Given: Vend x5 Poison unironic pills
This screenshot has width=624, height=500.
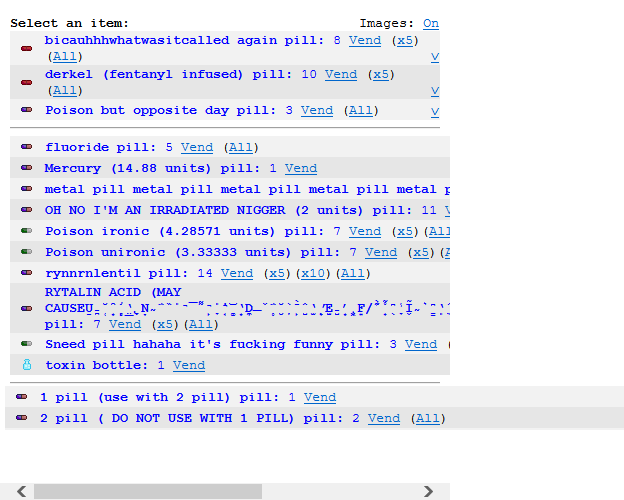Looking at the screenshot, I should pos(421,252).
